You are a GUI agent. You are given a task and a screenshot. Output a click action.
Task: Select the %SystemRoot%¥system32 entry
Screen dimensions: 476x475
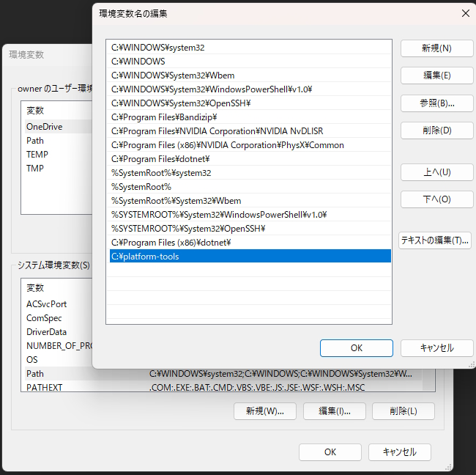tap(249, 173)
